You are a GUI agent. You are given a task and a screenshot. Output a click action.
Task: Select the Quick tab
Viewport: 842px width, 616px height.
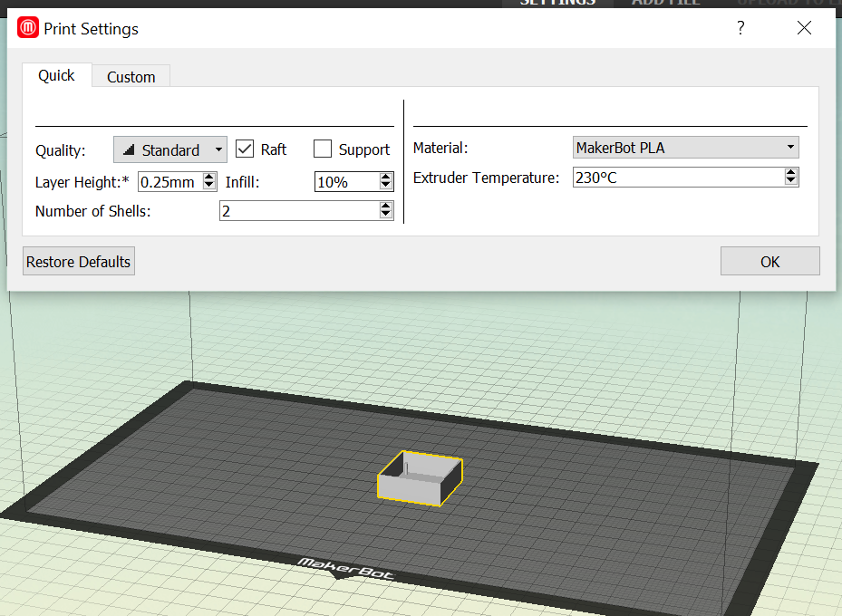coord(56,75)
